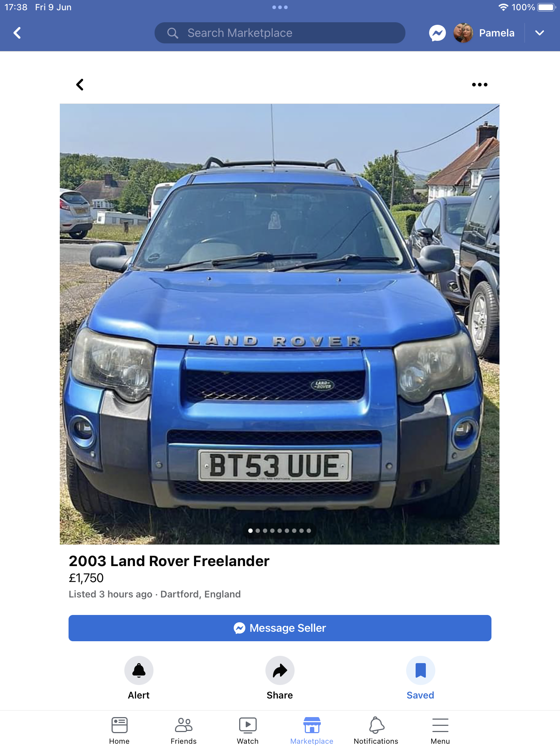Open the three-dot listing options menu
This screenshot has height=747, width=560.
[479, 85]
